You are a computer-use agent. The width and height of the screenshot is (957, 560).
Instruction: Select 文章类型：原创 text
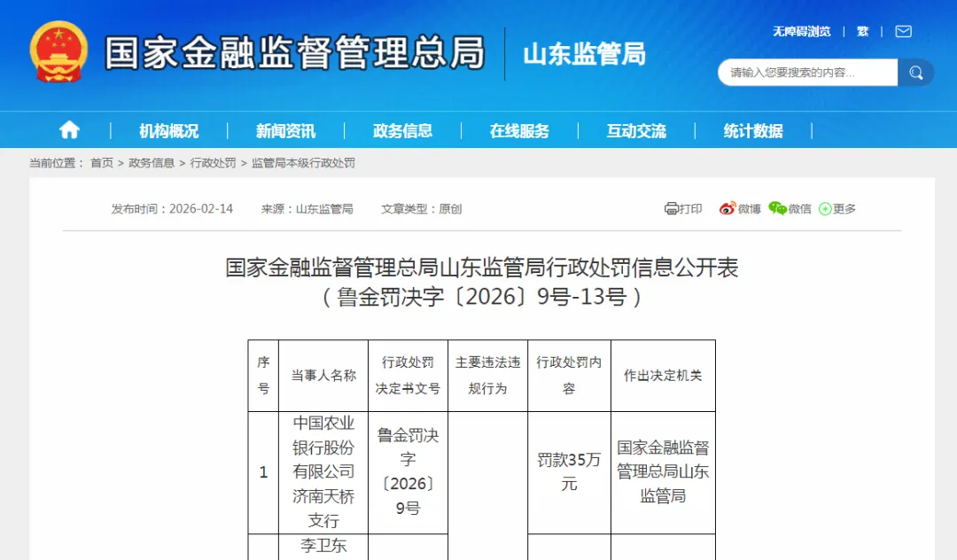421,208
